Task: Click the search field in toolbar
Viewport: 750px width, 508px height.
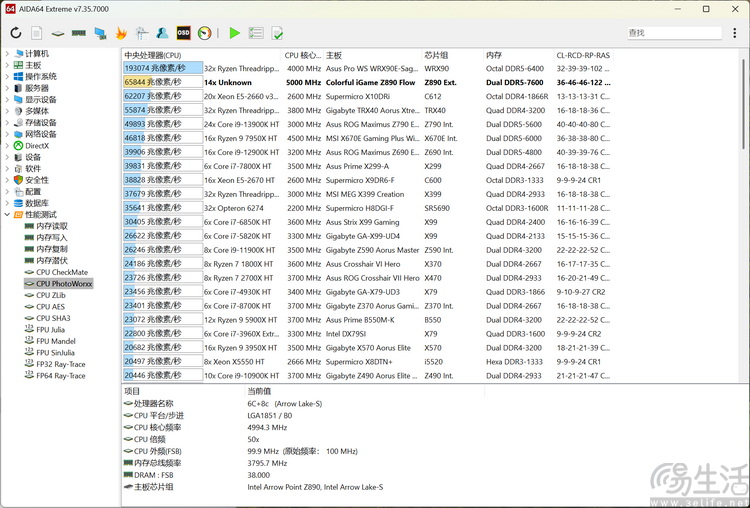Action: click(674, 33)
